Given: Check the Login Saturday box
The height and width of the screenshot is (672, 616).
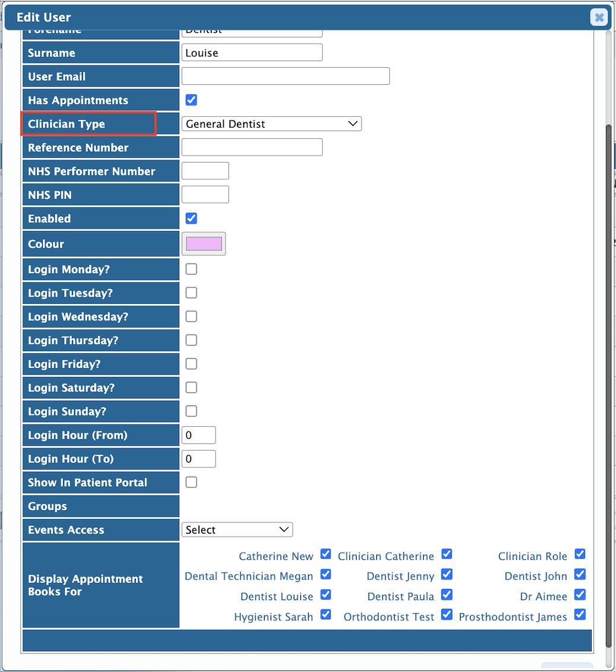Looking at the screenshot, I should coord(191,387).
